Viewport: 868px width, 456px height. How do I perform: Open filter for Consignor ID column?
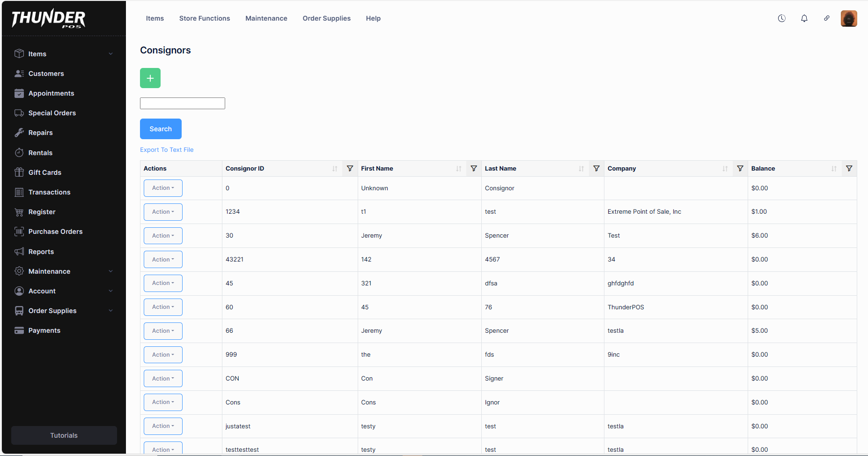tap(350, 169)
